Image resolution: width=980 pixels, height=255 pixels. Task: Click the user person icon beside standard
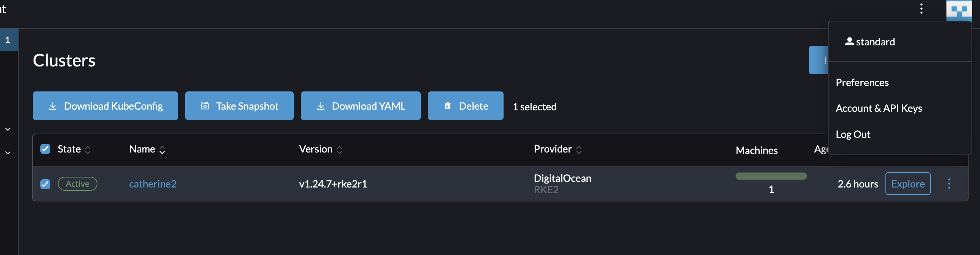pos(849,41)
